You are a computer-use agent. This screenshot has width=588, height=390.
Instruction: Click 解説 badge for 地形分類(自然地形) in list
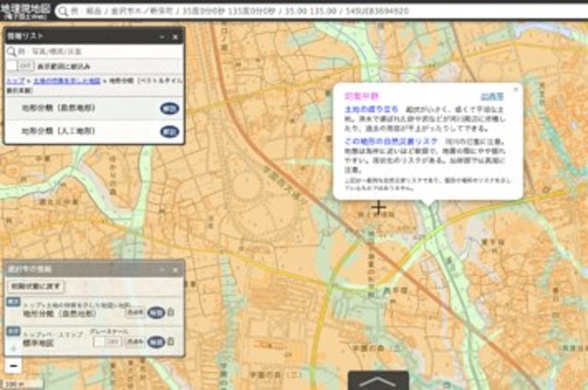coord(169,107)
